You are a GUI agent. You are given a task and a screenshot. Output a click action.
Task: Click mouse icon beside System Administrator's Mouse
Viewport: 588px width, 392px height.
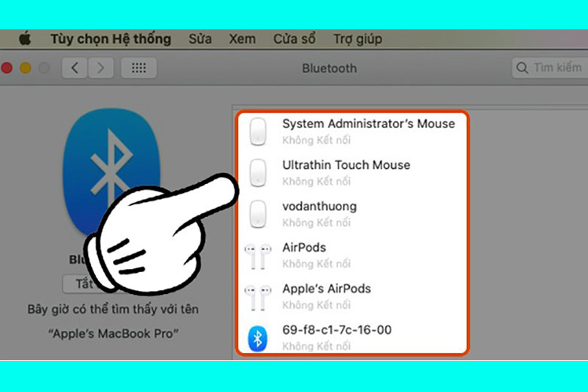(258, 131)
